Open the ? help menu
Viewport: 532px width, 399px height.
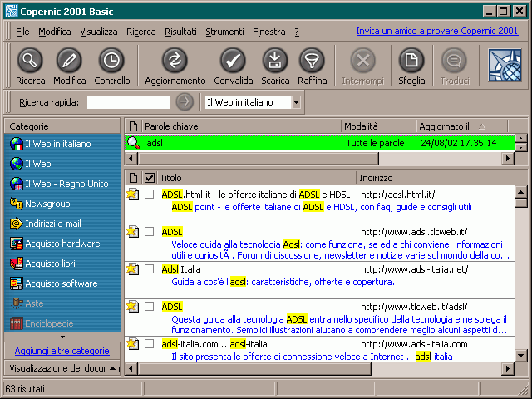point(297,32)
